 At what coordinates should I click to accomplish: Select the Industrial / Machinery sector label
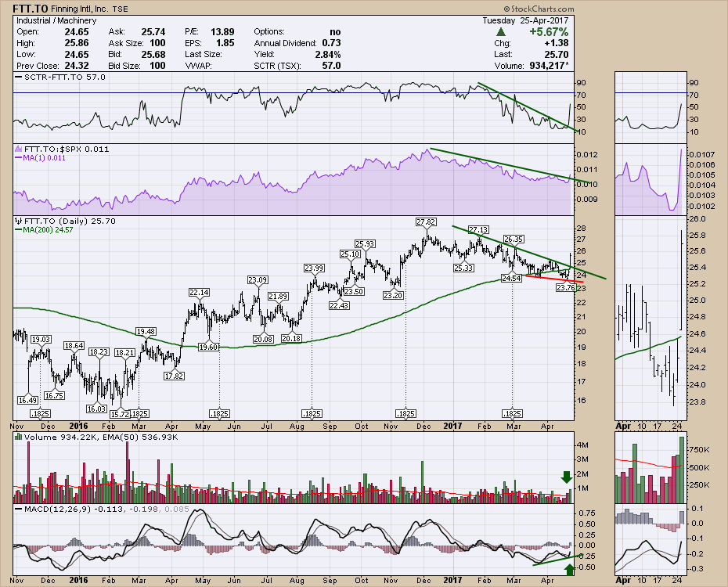[56, 21]
